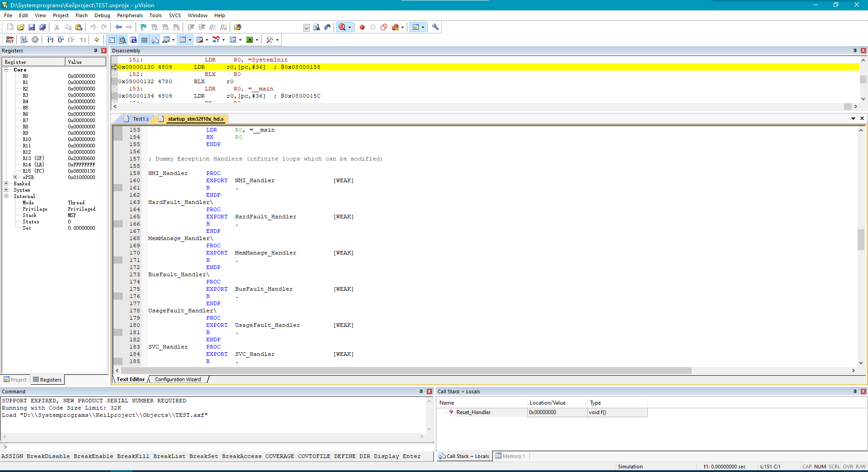Open the editor tab list dropdown arrow

pyautogui.click(x=854, y=118)
